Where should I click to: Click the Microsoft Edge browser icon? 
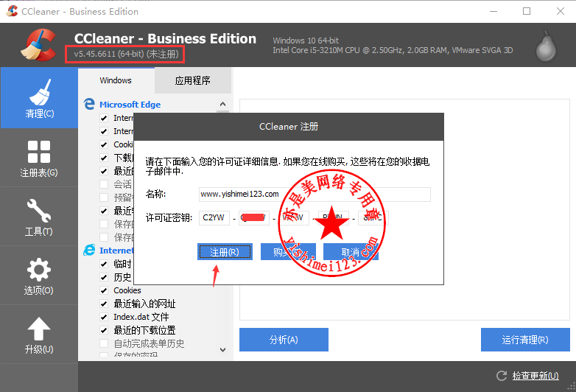coord(89,104)
